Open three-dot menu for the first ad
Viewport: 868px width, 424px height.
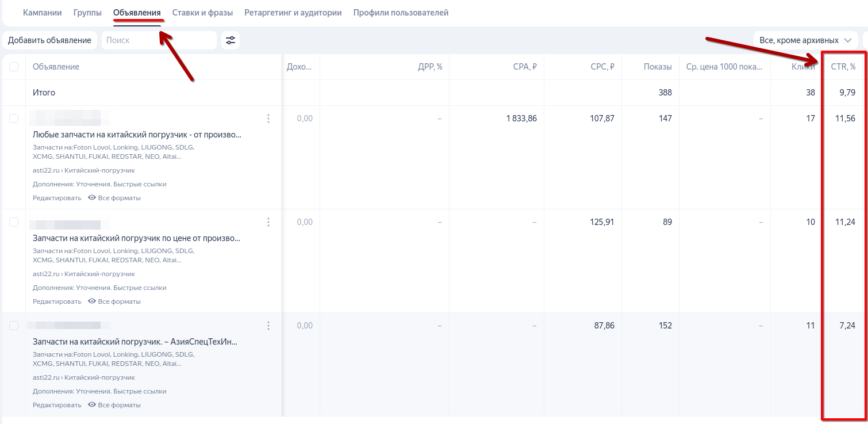click(268, 119)
